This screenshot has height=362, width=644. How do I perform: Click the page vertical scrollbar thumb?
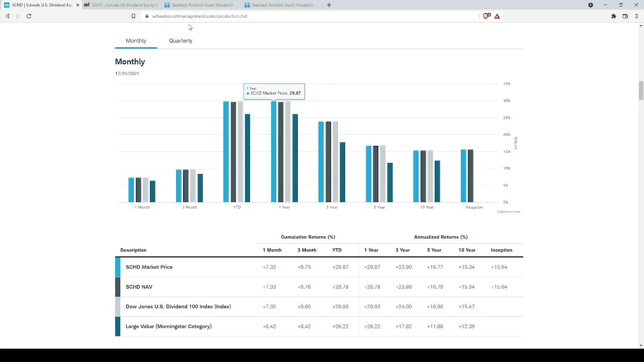(x=641, y=90)
